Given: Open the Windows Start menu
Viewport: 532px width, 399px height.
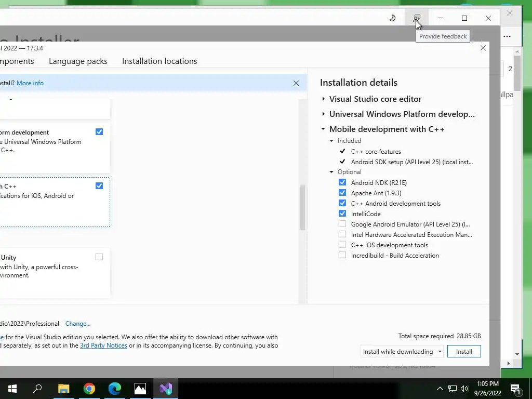Looking at the screenshot, I should pyautogui.click(x=12, y=389).
